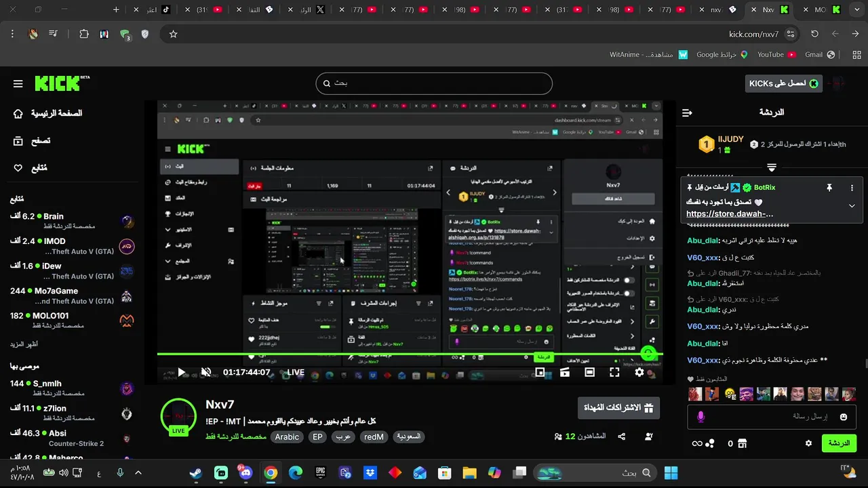Open the emoji picker in chat
Screen dimensions: 868x488
coord(844,417)
